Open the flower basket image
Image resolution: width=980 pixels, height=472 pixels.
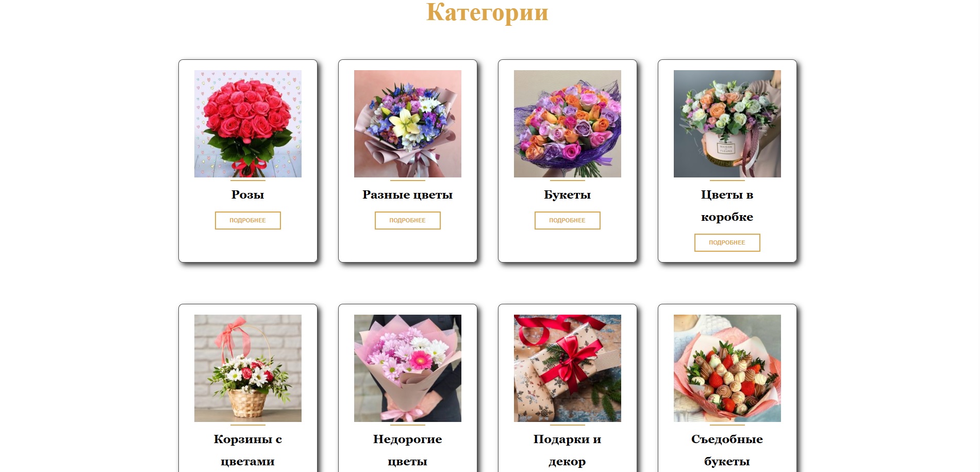(247, 368)
